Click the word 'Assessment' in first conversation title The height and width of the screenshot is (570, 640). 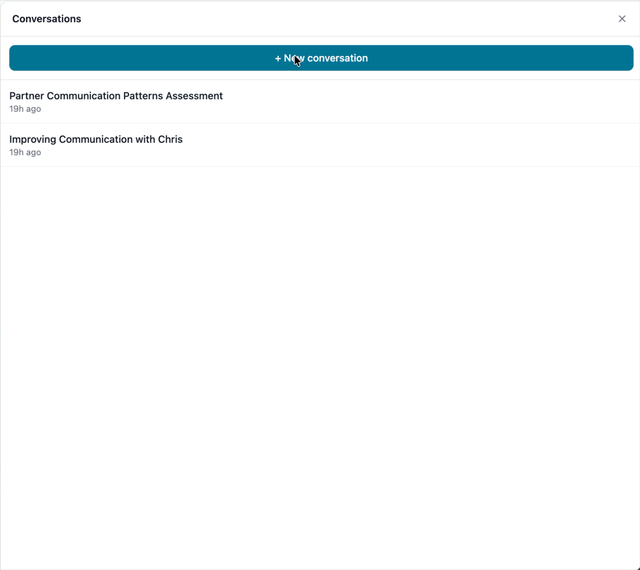(194, 96)
